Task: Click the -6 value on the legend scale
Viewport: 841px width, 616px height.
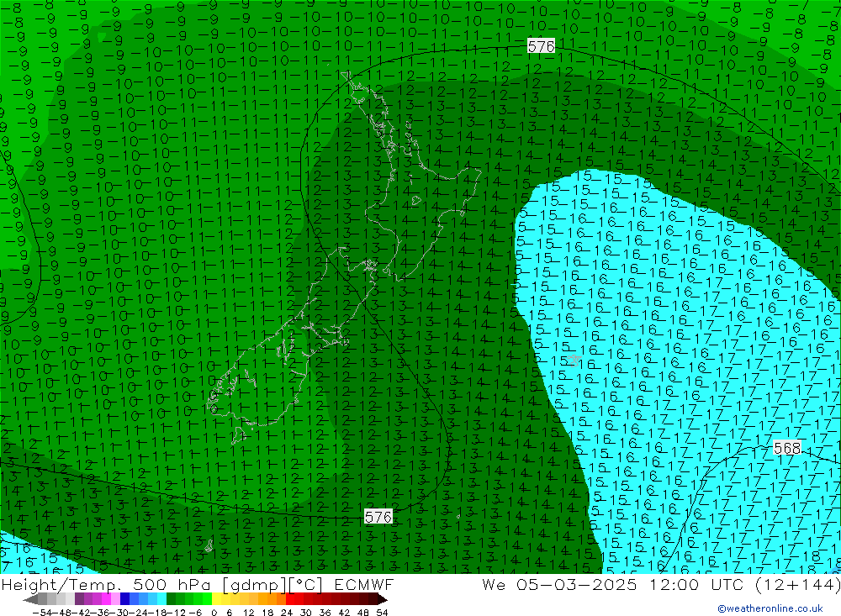Action: (x=195, y=613)
